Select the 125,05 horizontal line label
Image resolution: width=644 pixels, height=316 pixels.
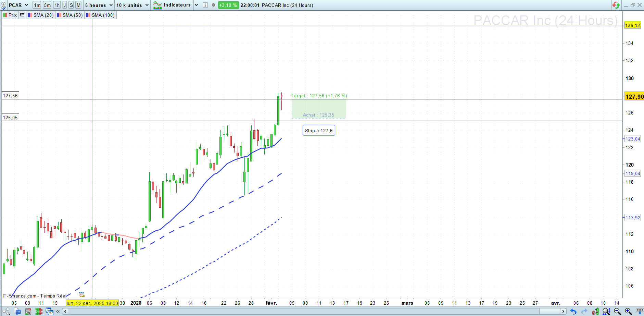[10, 117]
